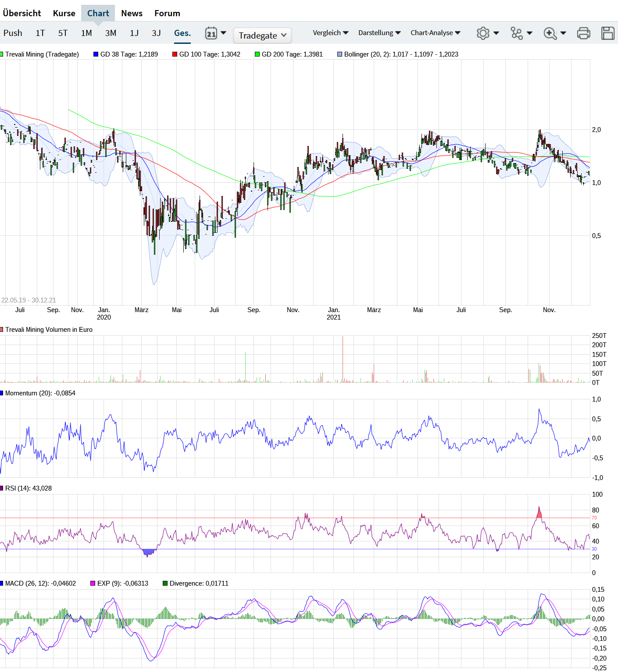The height and width of the screenshot is (672, 618).
Task: Switch to the News tab
Action: click(x=132, y=13)
